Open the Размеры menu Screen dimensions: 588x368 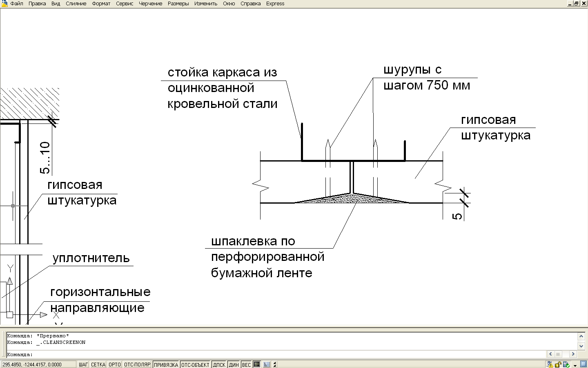[178, 4]
